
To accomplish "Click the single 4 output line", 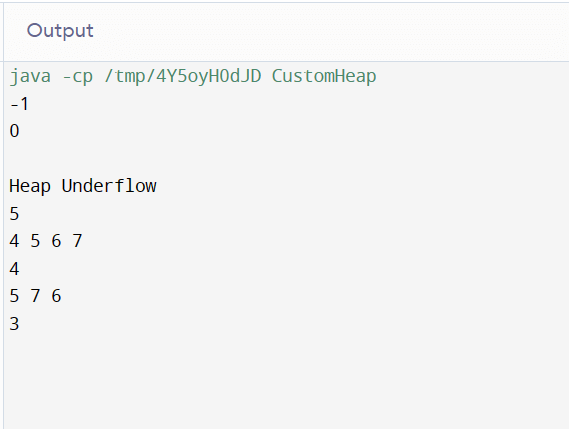I will point(14,269).
